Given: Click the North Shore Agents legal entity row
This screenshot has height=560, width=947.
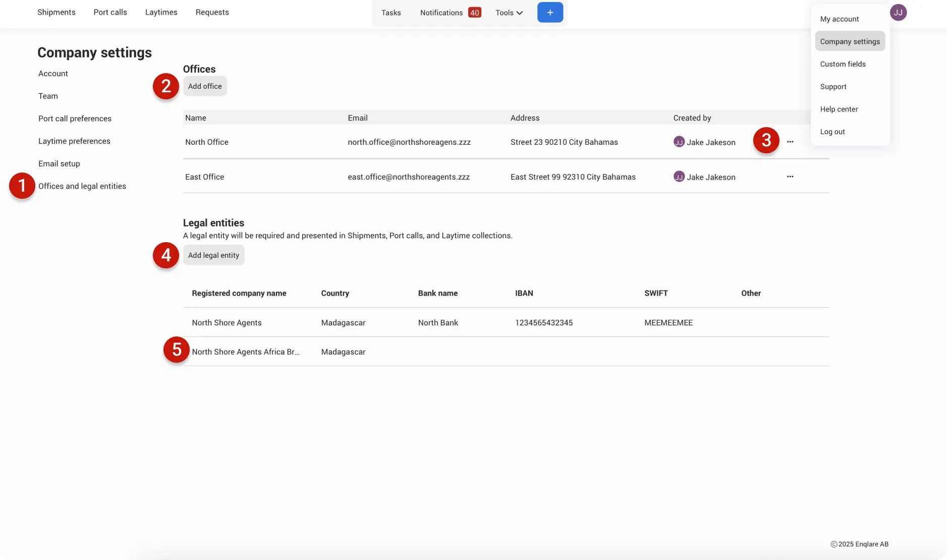Looking at the screenshot, I should (506, 322).
